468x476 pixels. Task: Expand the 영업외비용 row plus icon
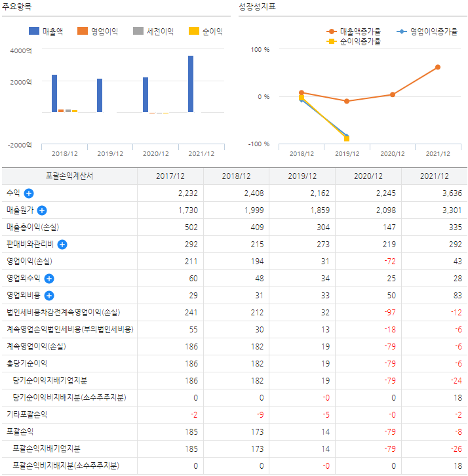point(49,296)
